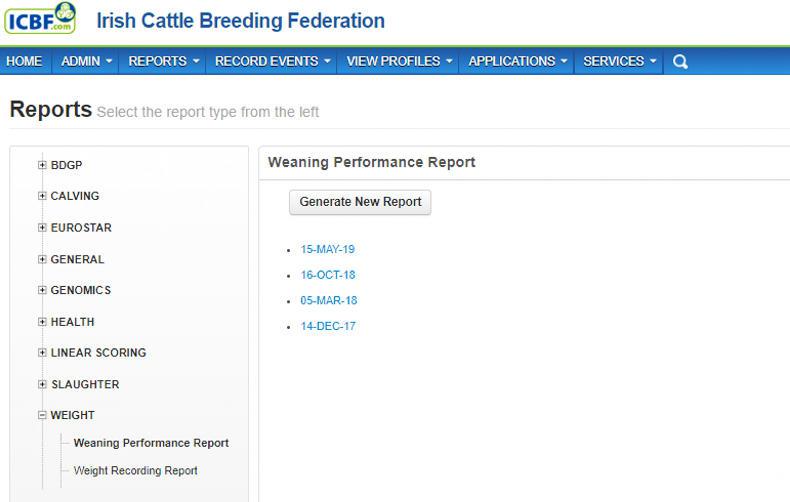Open the RECORD EVENTS menu

click(272, 61)
